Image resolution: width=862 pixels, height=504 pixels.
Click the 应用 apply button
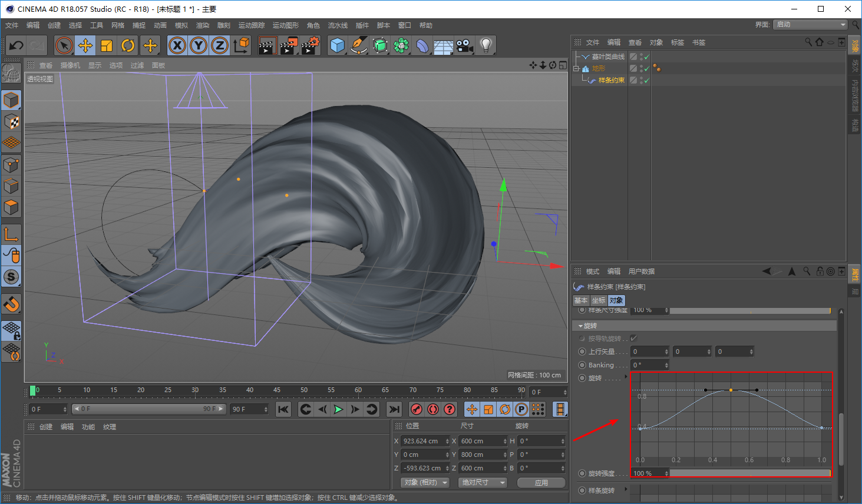[541, 483]
